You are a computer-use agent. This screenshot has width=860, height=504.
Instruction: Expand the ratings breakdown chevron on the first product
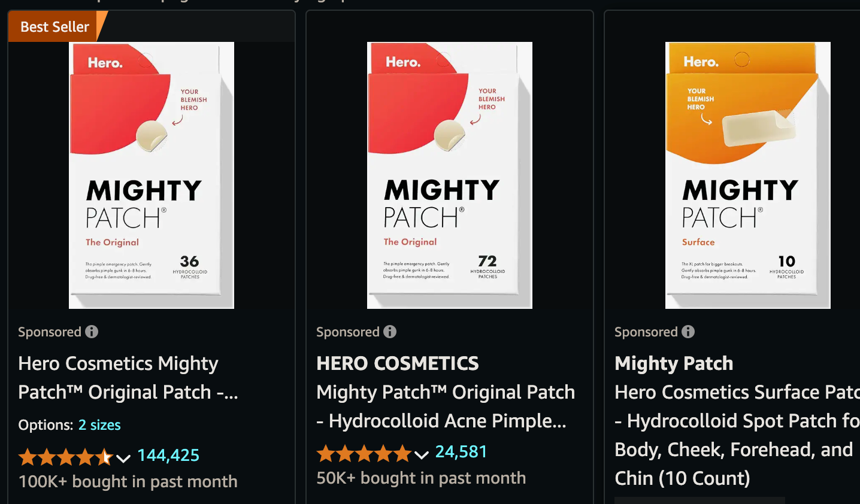(124, 459)
